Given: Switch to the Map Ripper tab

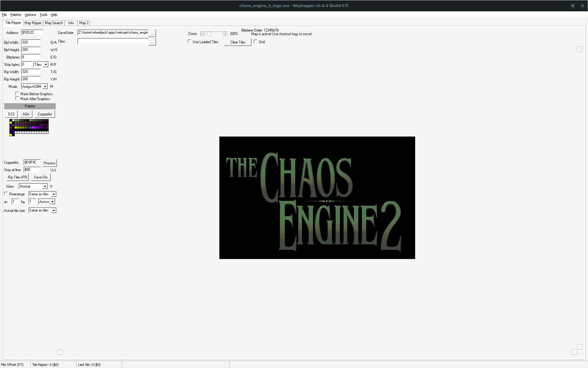Looking at the screenshot, I should 33,23.
